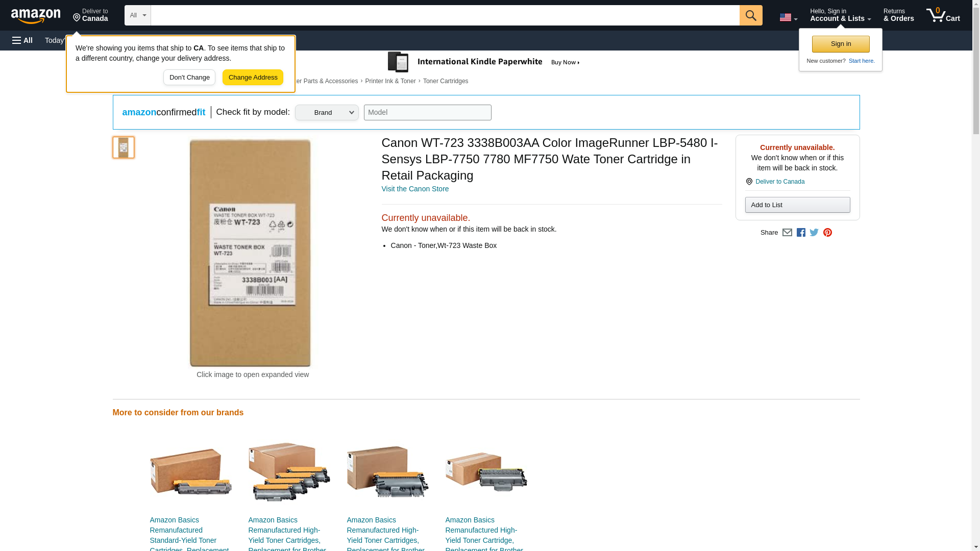Click the Don't Change button

click(x=189, y=78)
